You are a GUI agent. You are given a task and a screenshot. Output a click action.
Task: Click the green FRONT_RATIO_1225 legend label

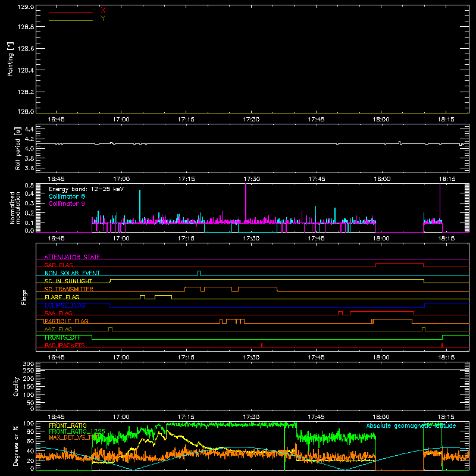[77, 431]
